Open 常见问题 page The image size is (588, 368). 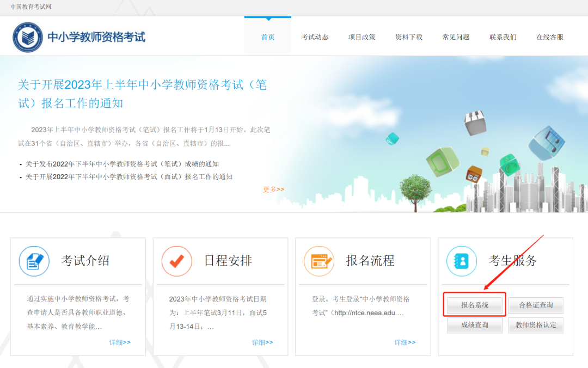click(x=456, y=36)
